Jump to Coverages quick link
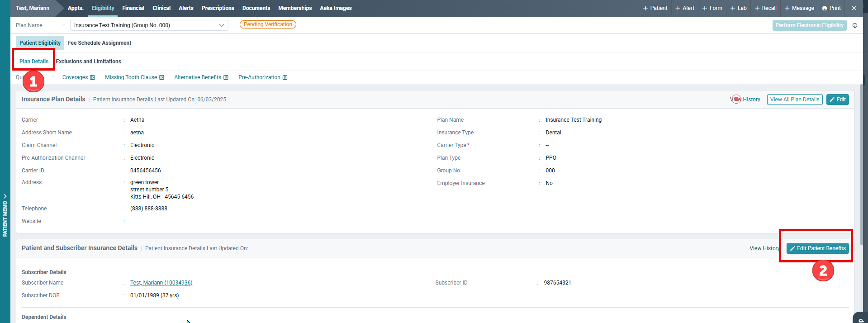868x323 pixels. (75, 77)
